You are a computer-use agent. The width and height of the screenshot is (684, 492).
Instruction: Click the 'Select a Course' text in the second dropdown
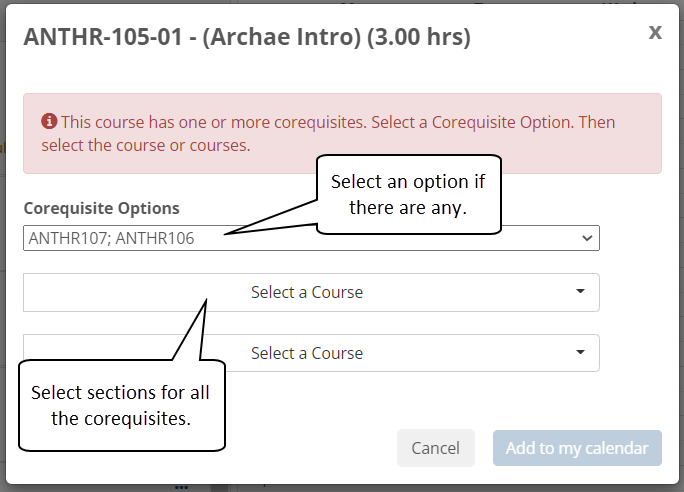pos(307,353)
